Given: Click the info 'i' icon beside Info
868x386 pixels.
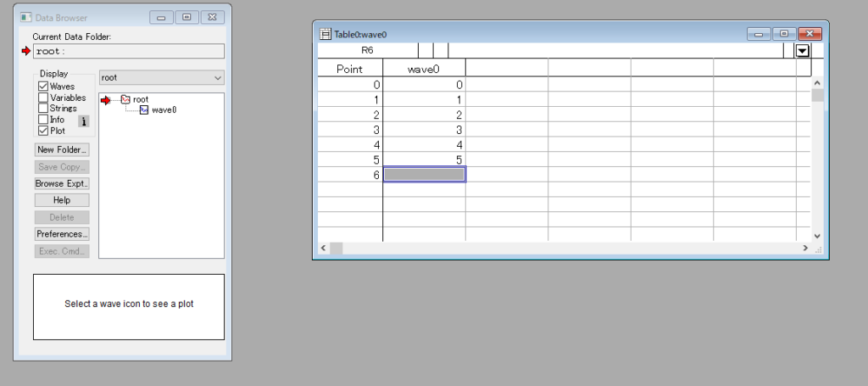Looking at the screenshot, I should click(x=84, y=121).
